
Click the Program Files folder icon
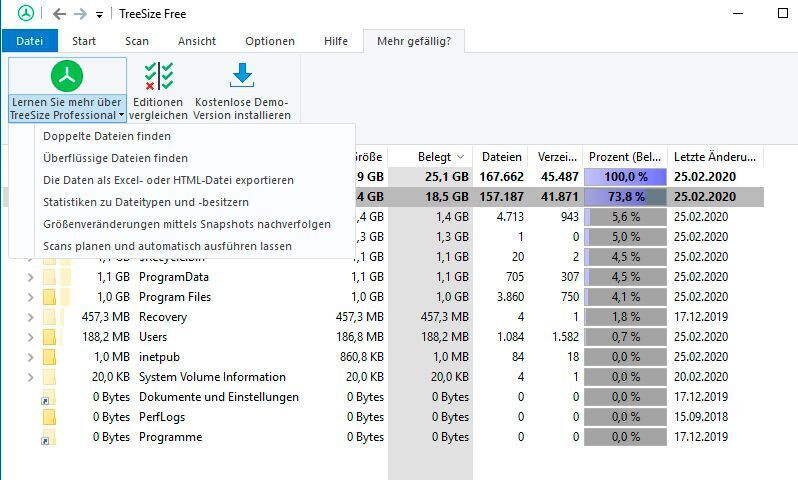point(49,297)
